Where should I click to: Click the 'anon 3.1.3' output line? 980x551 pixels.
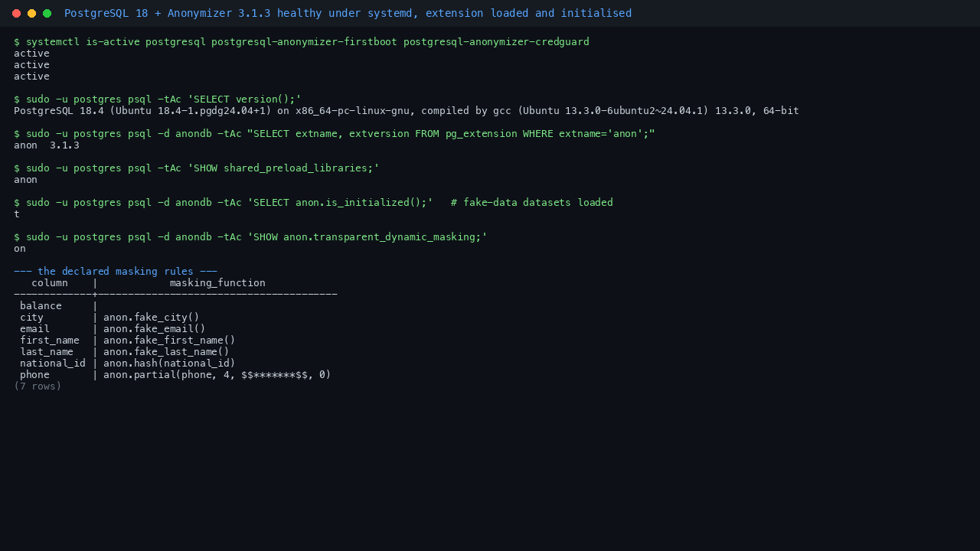click(x=47, y=145)
